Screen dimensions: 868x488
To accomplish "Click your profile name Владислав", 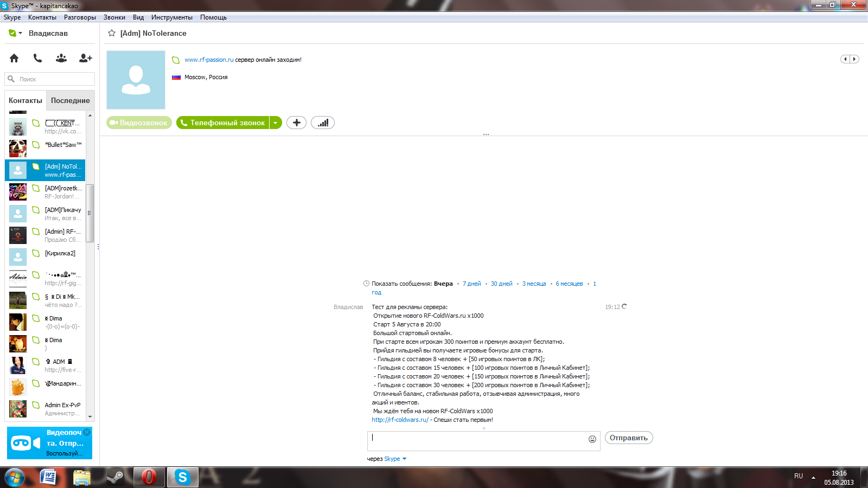I will 48,33.
